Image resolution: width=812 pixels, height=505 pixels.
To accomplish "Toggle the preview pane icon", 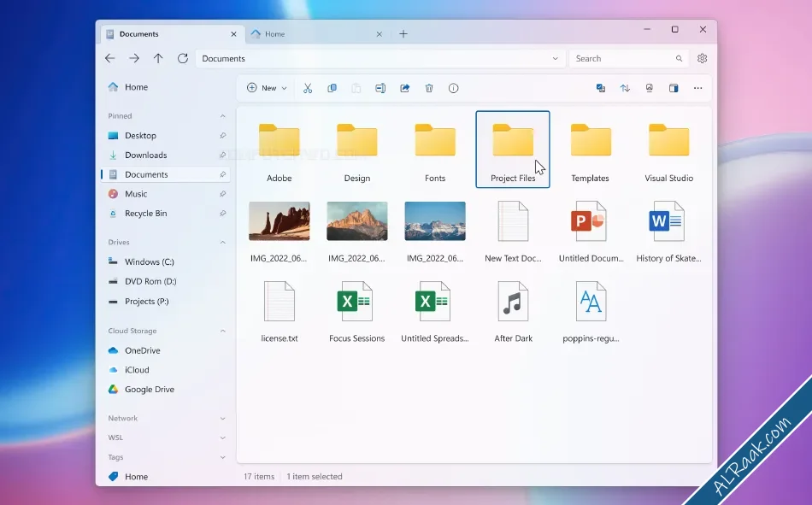I will point(674,88).
